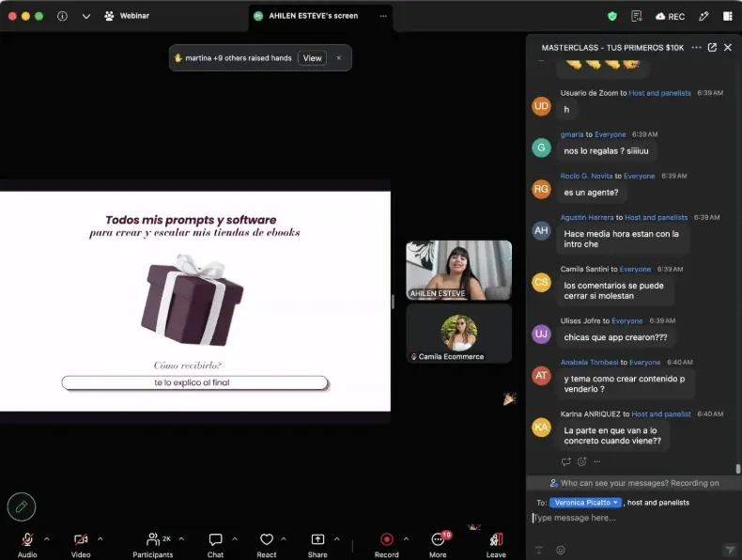This screenshot has height=560, width=742.
Task: Reply to Karina's message with reply icon
Action: [x=566, y=461]
